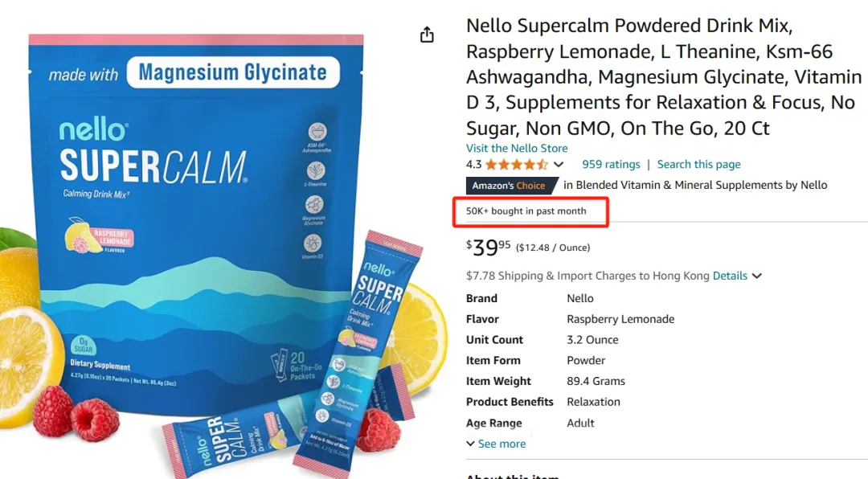Click the Magnesium Glycinate hexagon icon on the pouch
This screenshot has height=479, width=868.
click(x=314, y=205)
